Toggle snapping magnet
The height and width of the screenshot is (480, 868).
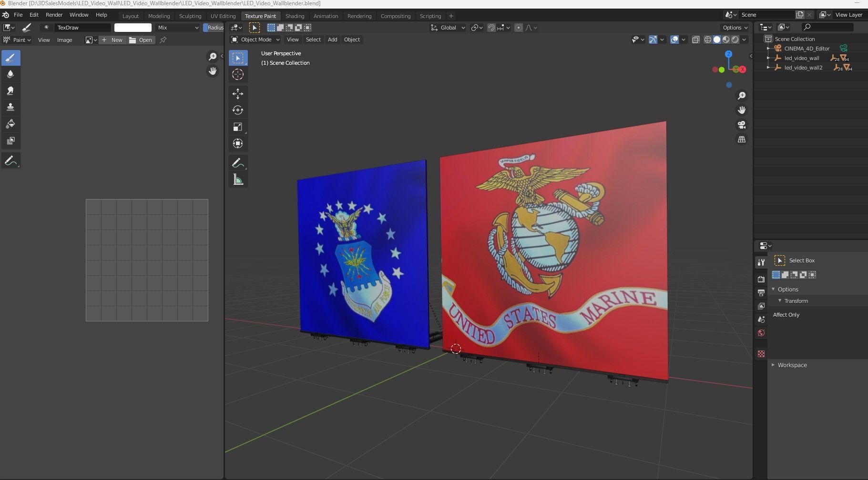tap(491, 28)
